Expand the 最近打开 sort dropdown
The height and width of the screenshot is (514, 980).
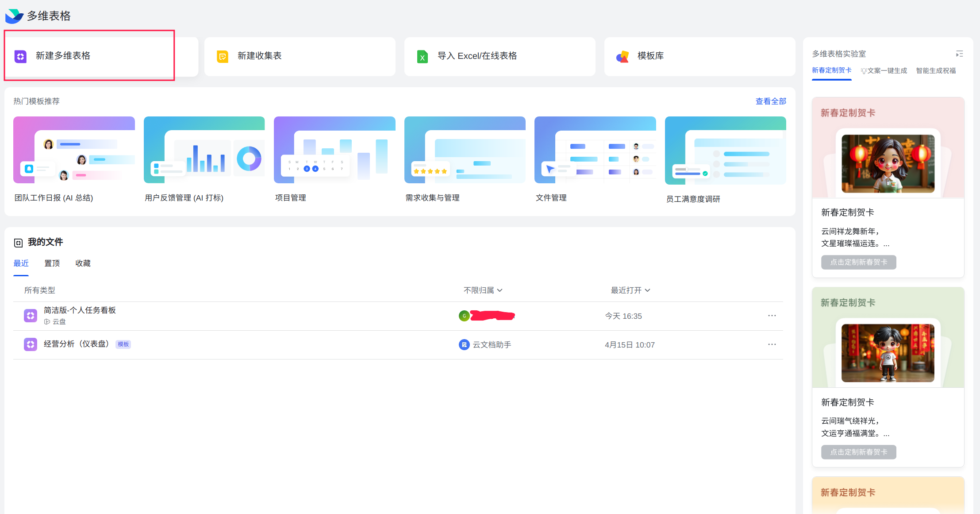click(x=630, y=290)
